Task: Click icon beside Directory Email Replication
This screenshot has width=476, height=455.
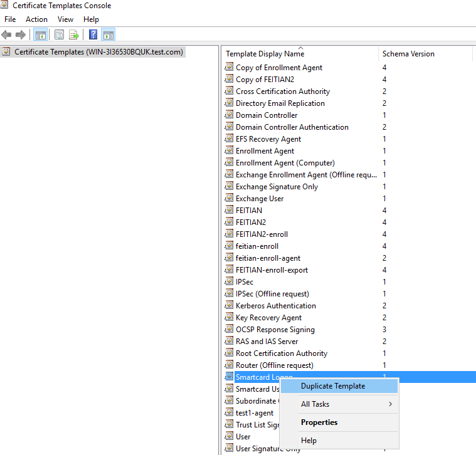Action: 229,103
